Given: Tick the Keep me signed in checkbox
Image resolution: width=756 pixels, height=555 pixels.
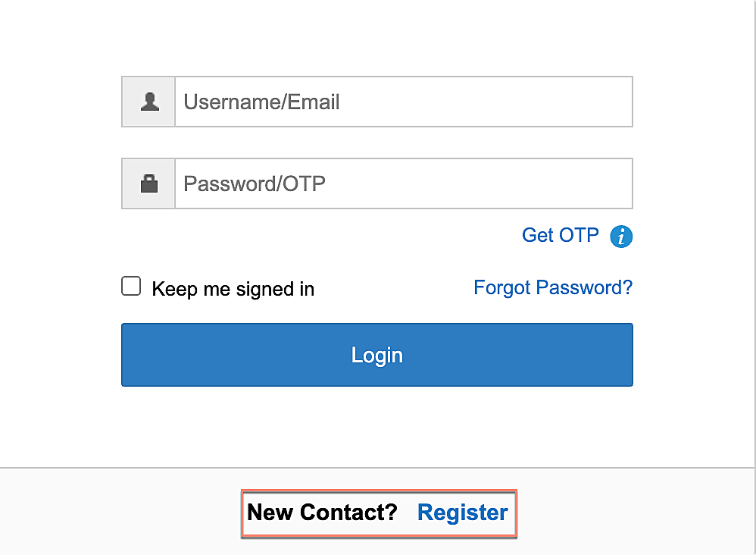Looking at the screenshot, I should [x=131, y=287].
